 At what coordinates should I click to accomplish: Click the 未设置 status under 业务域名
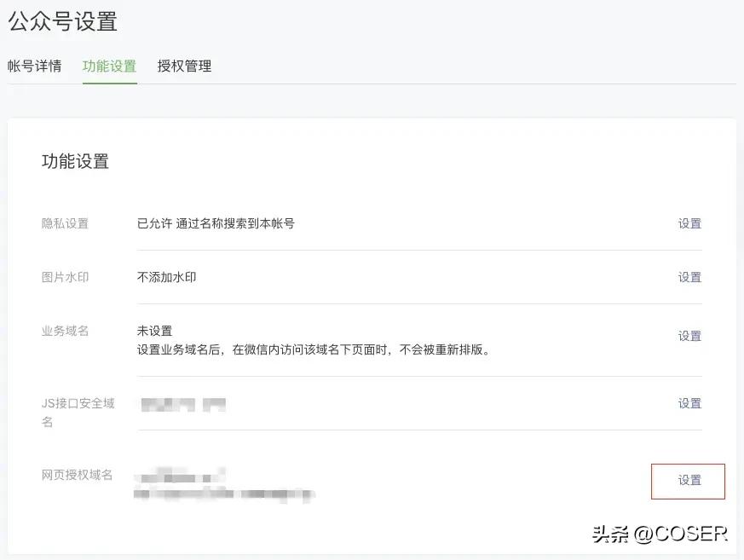point(155,330)
